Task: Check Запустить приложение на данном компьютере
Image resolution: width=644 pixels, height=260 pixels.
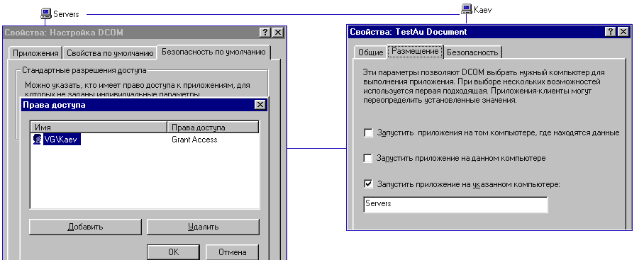Action: [x=368, y=158]
